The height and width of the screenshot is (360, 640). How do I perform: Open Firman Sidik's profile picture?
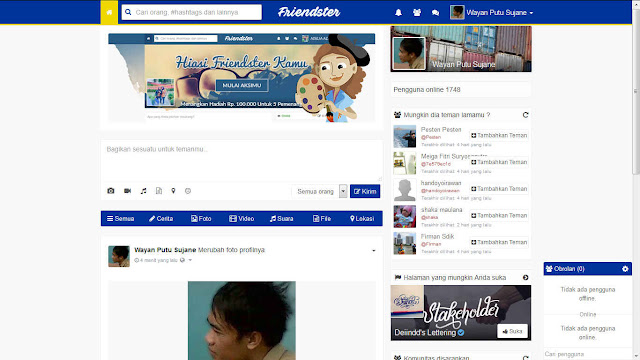(x=404, y=243)
